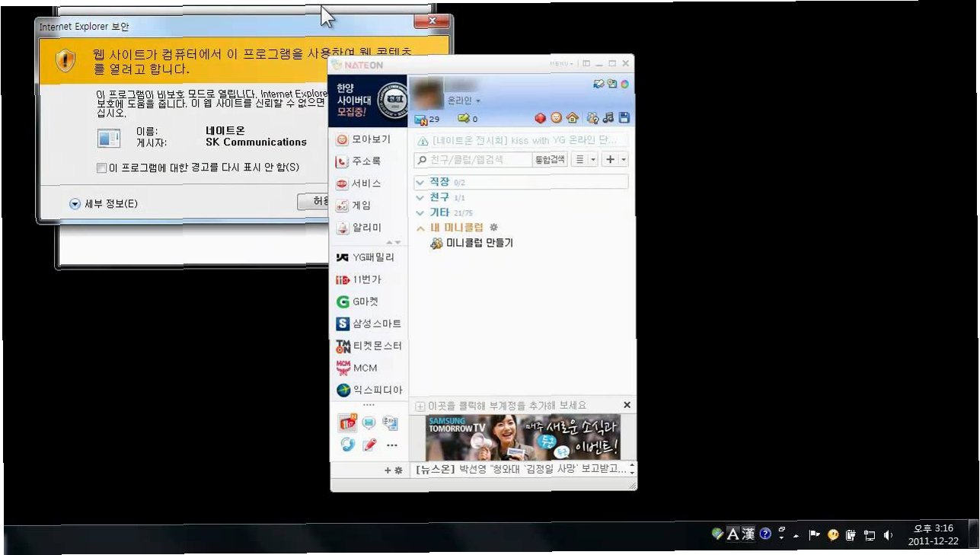Image resolution: width=980 pixels, height=555 pixels.
Task: Open the 티켓몬스터 shortcut
Action: pyautogui.click(x=369, y=346)
